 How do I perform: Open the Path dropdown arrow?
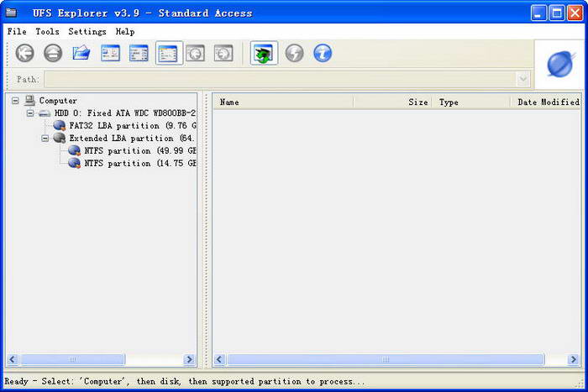pyautogui.click(x=523, y=79)
